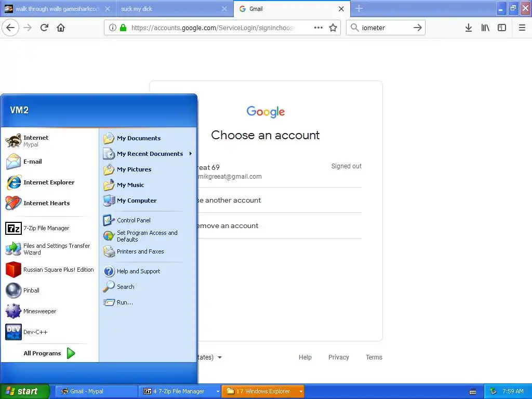Open My Computer

(148, 201)
